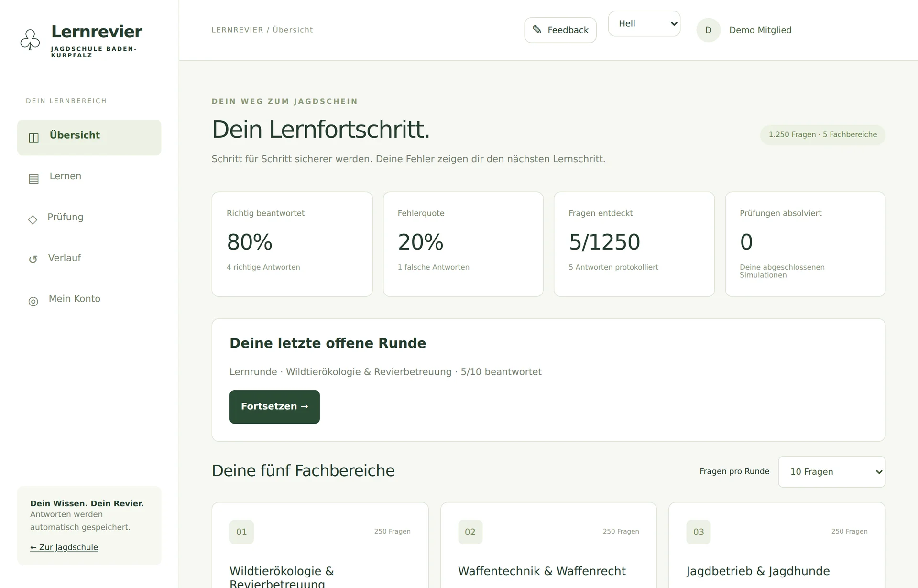Open the Übersicht menu item
Image resolution: width=918 pixels, height=588 pixels.
tap(89, 138)
